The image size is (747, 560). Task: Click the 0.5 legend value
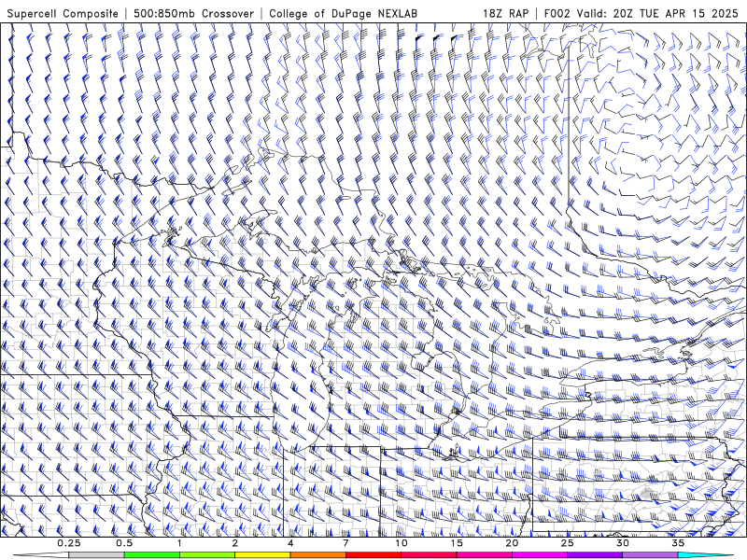(124, 543)
